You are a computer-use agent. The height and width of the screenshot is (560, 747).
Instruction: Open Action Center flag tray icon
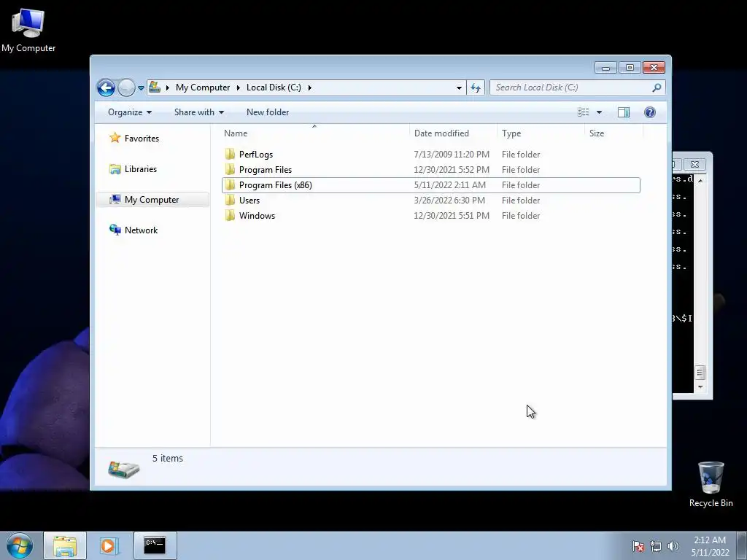(x=638, y=546)
